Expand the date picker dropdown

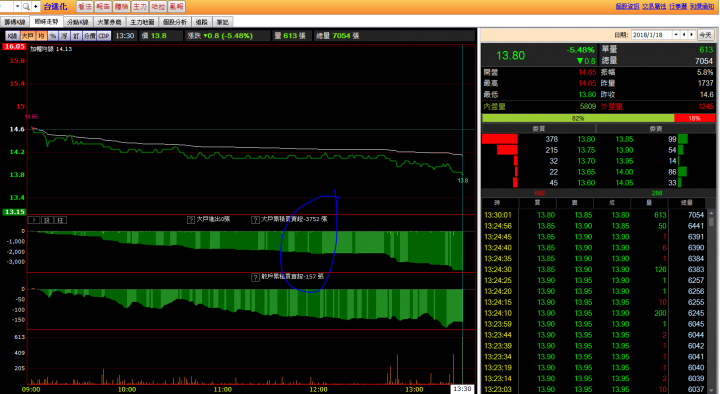click(676, 35)
